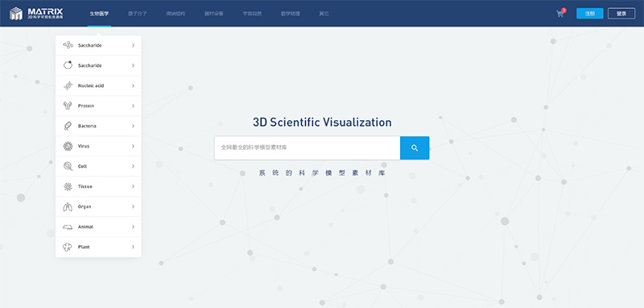Open the shopping cart icon with badge

coord(560,13)
